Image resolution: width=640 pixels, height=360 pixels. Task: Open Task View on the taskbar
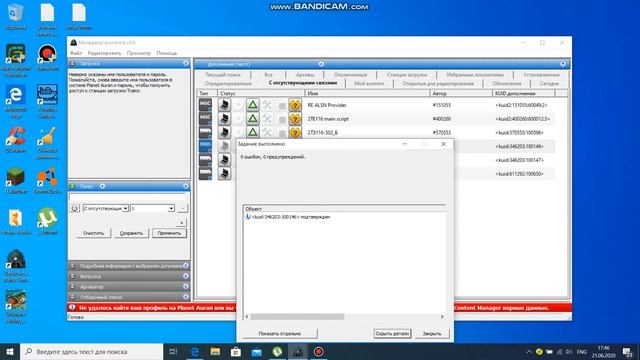click(x=173, y=351)
